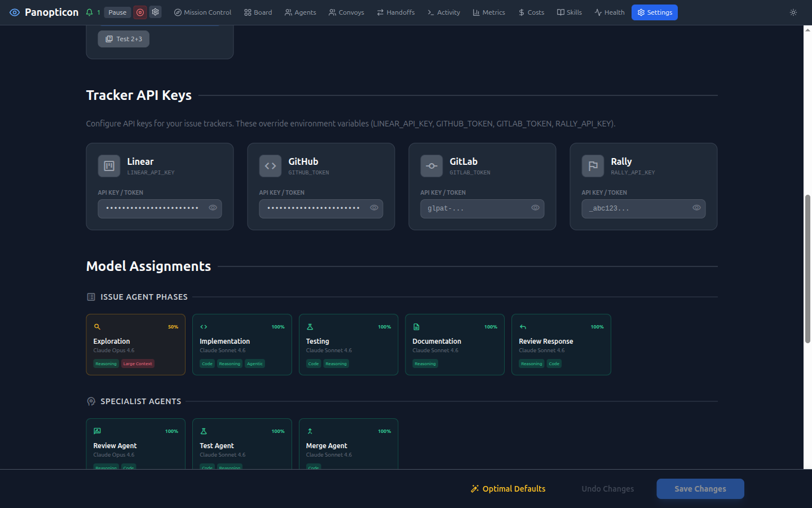Image resolution: width=812 pixels, height=508 pixels.
Task: Open the Handoffs tab
Action: pos(396,12)
